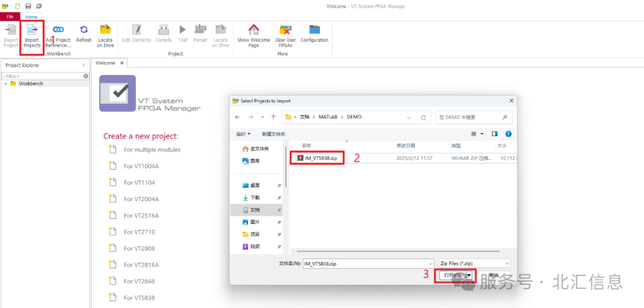Open file name combo dropdown
The image size is (644, 308).
(x=431, y=263)
